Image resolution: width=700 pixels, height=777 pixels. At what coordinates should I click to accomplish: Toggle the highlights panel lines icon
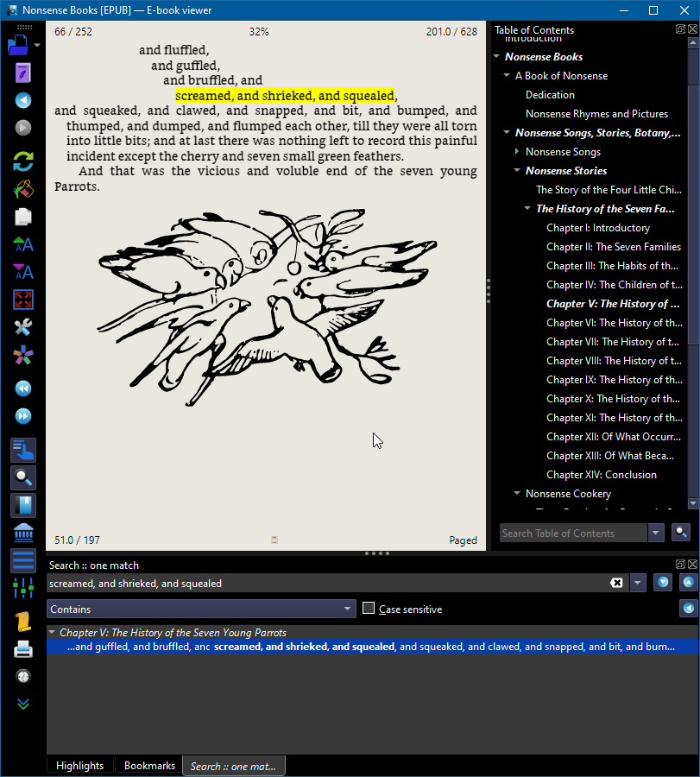click(22, 560)
